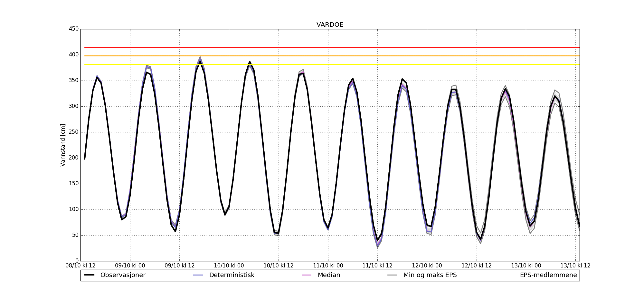Image resolution: width=644 pixels, height=290 pixels.
Task: Click the 11/10 kl 12 x-axis label
Action: (377, 266)
